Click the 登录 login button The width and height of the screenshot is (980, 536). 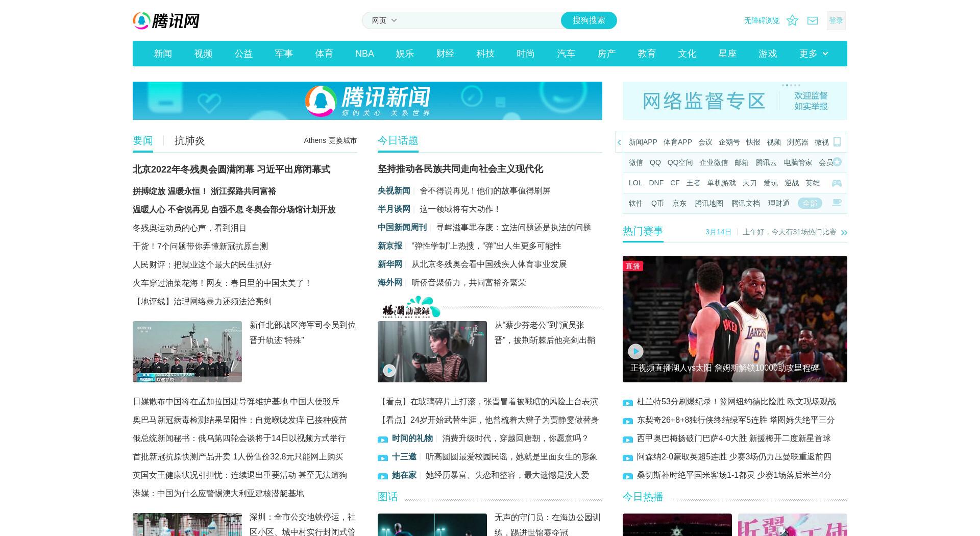[836, 20]
